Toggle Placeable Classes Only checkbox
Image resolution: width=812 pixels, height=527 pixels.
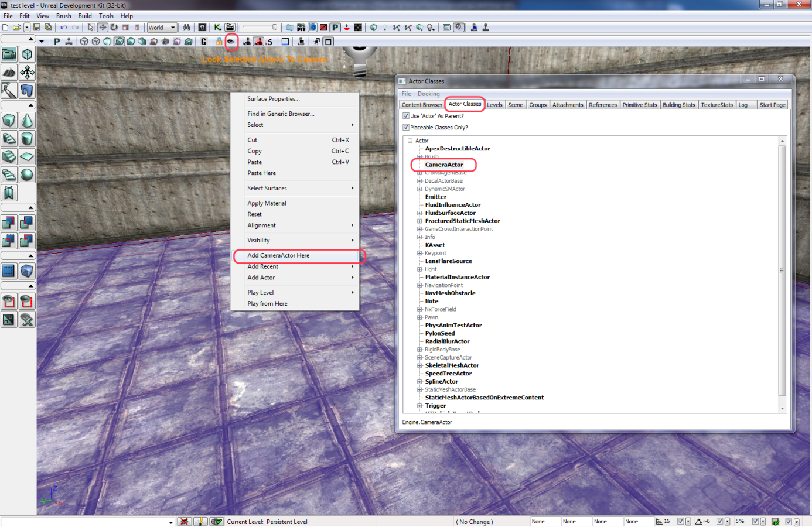tap(406, 127)
